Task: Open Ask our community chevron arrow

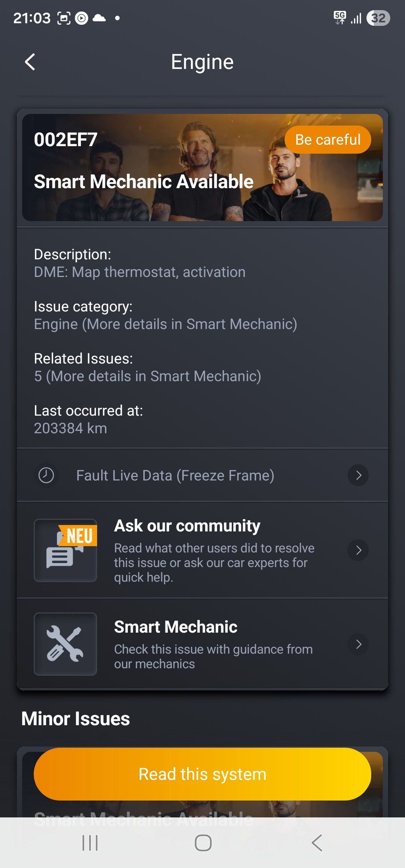Action: pyautogui.click(x=358, y=550)
